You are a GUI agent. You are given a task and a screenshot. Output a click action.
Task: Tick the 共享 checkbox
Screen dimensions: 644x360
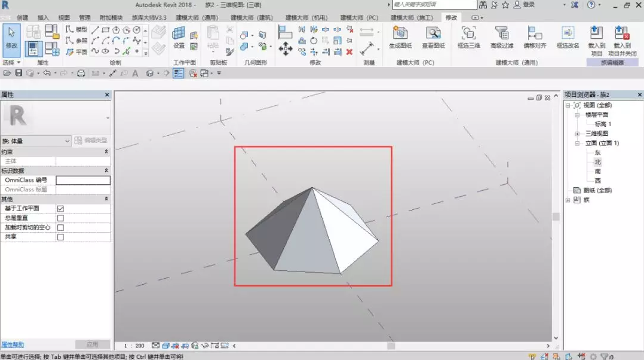point(60,237)
